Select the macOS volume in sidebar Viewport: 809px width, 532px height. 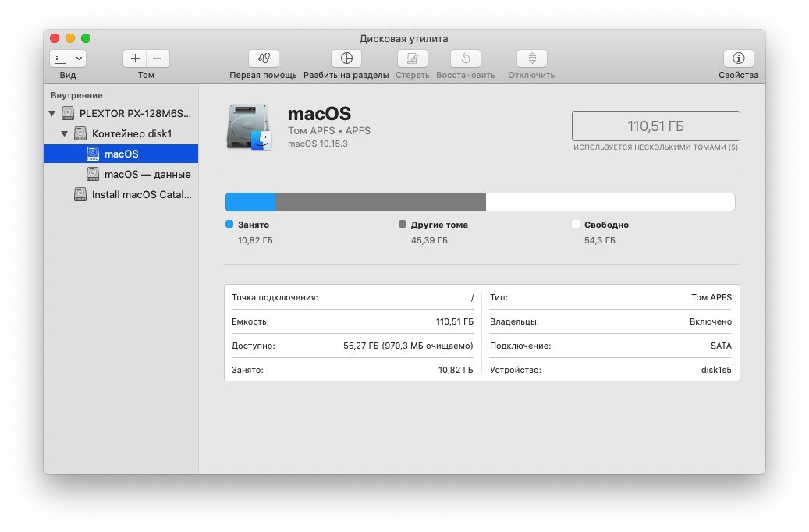tap(121, 154)
